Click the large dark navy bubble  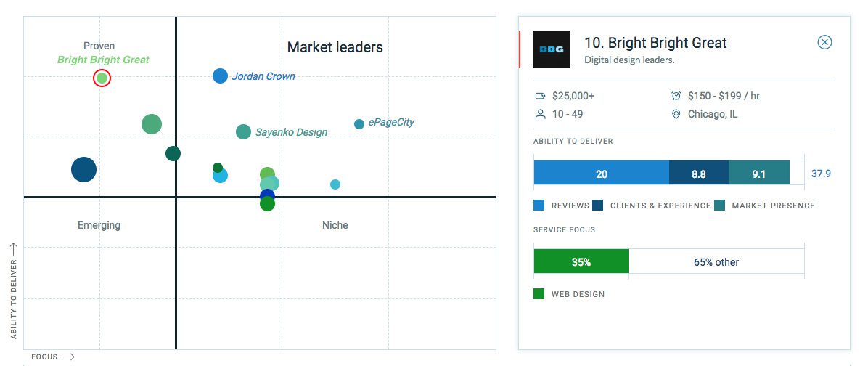tap(83, 169)
